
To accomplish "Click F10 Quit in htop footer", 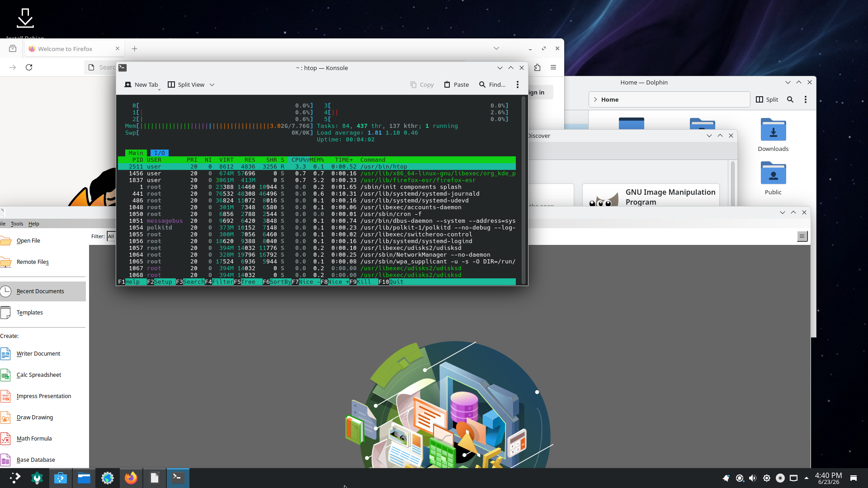I will coord(392,282).
